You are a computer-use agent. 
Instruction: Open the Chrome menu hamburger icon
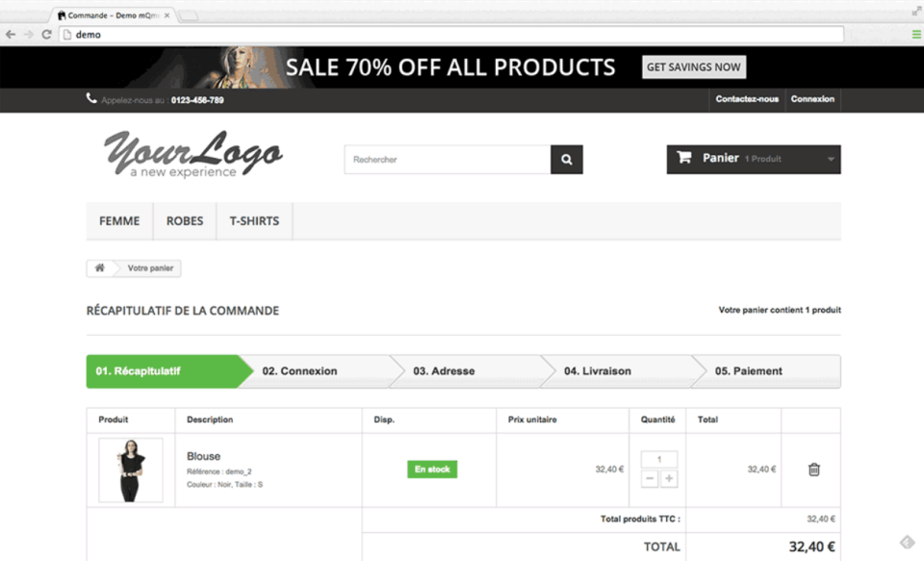916,35
